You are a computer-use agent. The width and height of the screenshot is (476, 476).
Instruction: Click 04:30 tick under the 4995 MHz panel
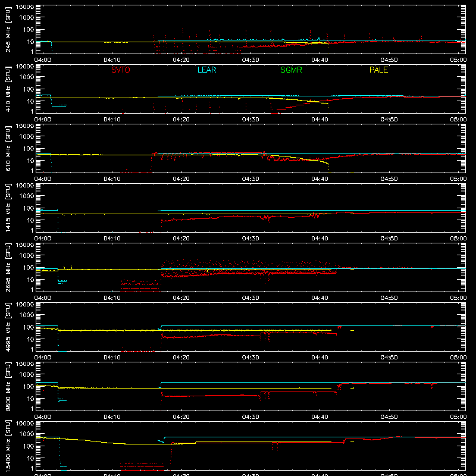point(250,358)
